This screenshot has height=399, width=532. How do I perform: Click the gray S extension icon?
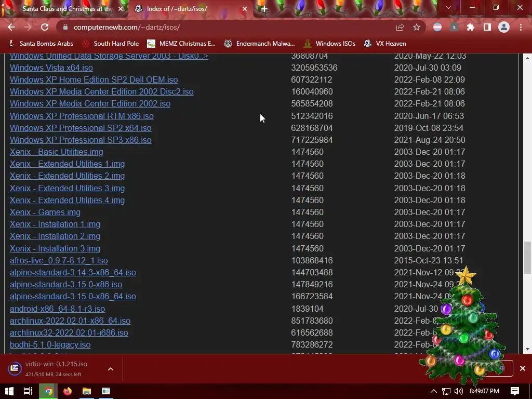click(454, 27)
